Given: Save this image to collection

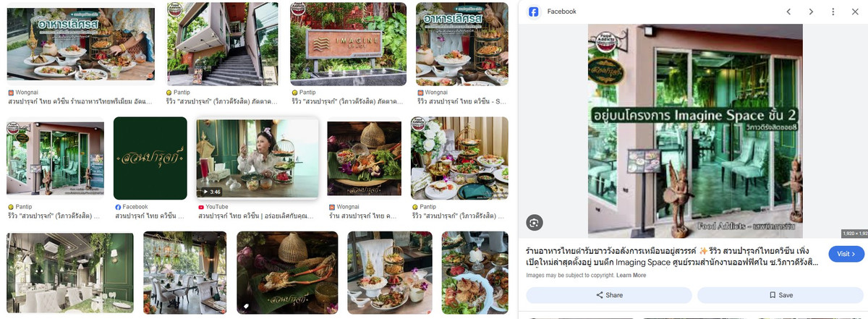Looking at the screenshot, I should (x=781, y=295).
